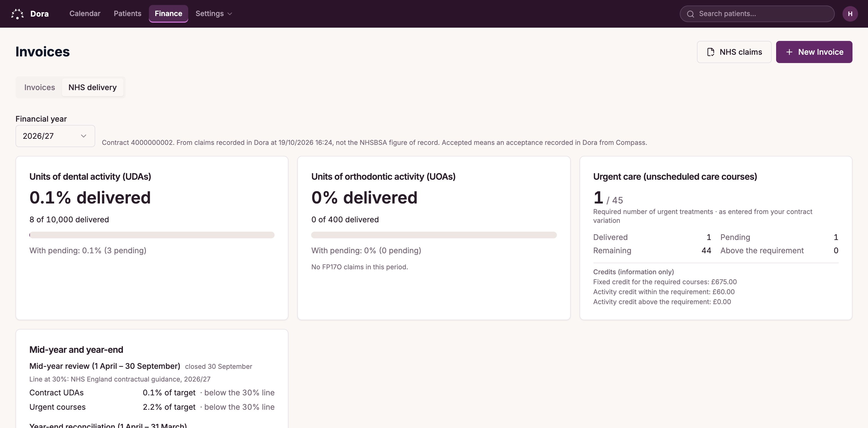Click the 'Contract UDAs' row label
Image resolution: width=868 pixels, height=428 pixels.
pyautogui.click(x=56, y=393)
